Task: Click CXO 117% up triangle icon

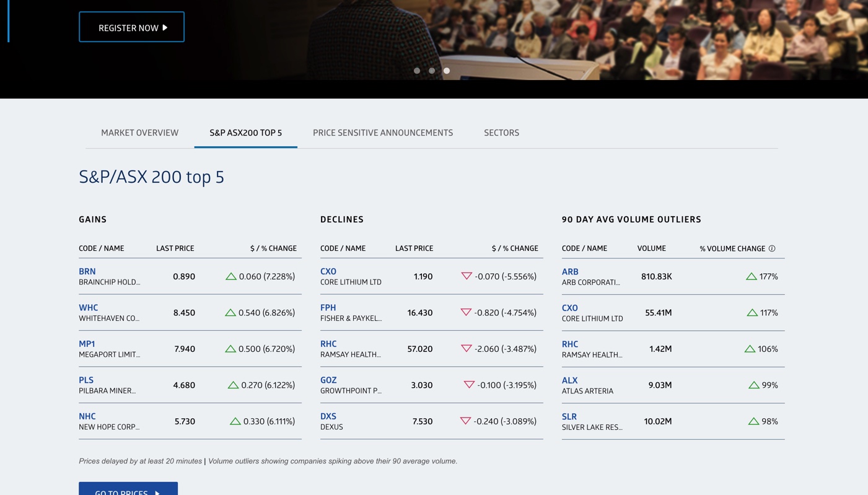Action: pos(752,312)
